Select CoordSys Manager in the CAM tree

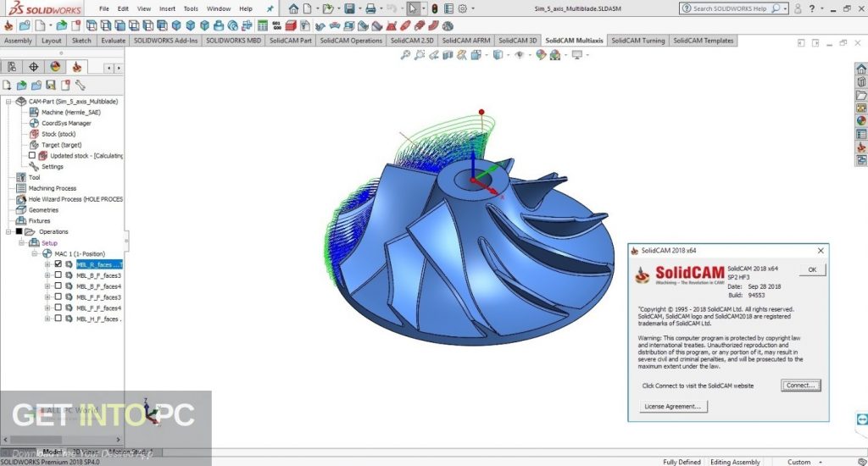click(x=66, y=123)
